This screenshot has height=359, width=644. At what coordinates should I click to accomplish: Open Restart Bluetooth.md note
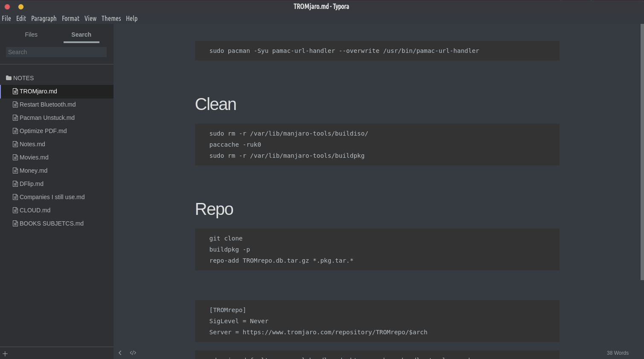click(57, 104)
